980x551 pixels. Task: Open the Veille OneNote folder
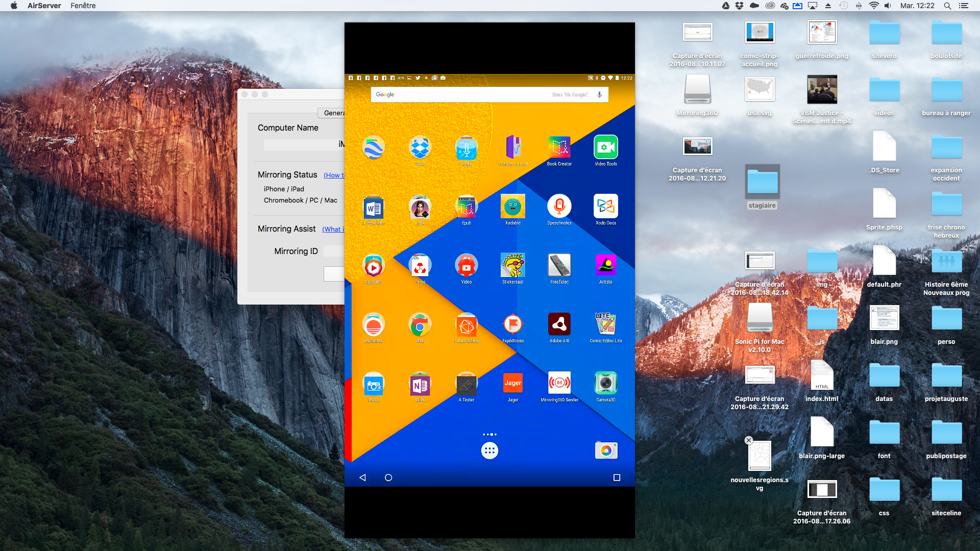pos(420,384)
